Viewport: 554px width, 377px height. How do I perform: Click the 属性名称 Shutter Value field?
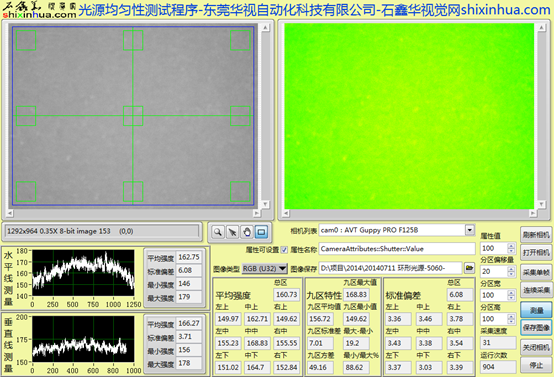(397, 249)
